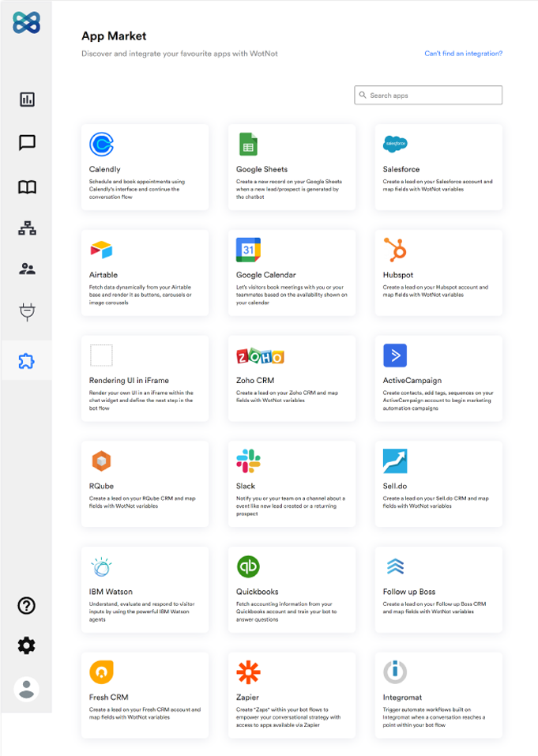Click the IBM Watson logo icon
The image size is (538, 756).
[101, 567]
